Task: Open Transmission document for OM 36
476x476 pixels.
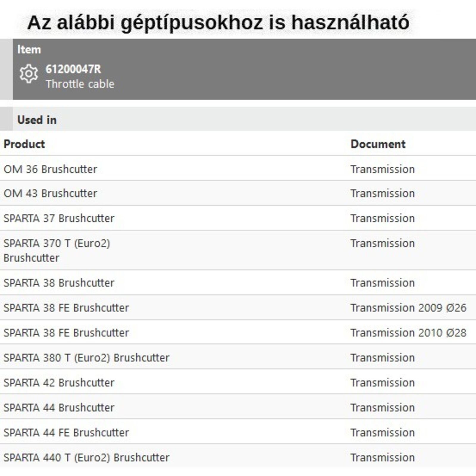Action: coord(382,169)
